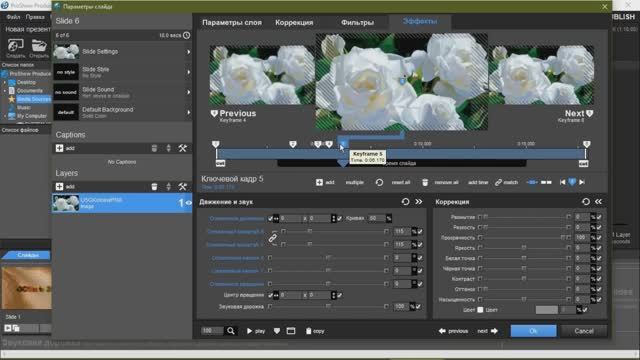Click the Cancel button
This screenshot has width=640, height=360.
584,331
